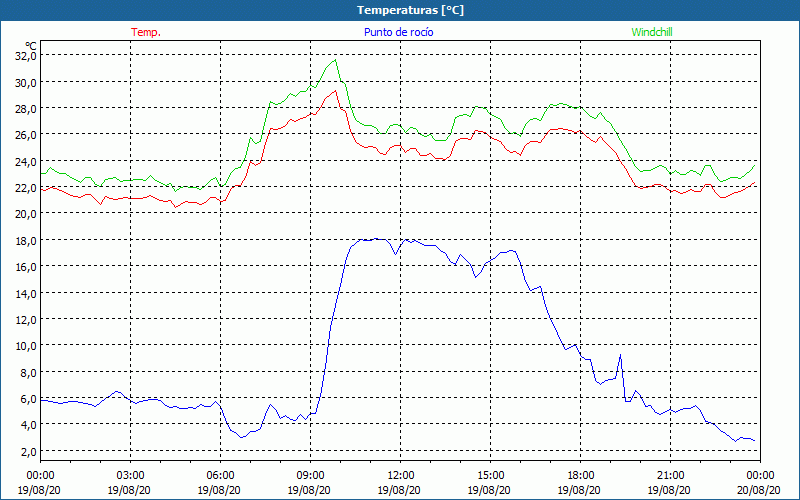Click the red temperature peak near 10:00
The width and height of the screenshot is (800, 500).
(x=335, y=91)
